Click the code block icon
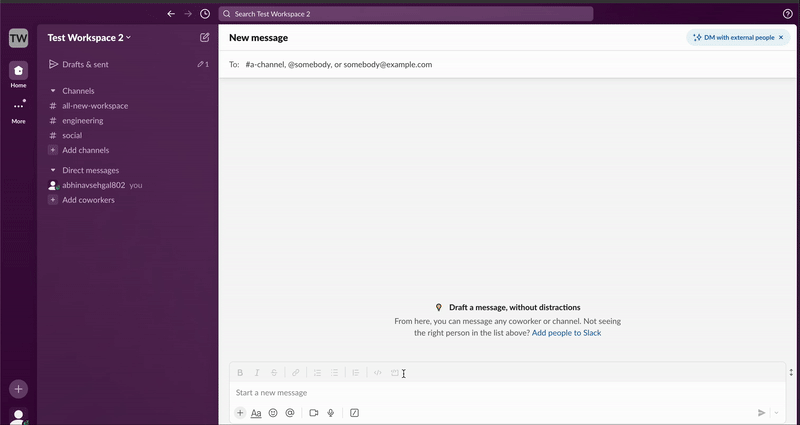800x425 pixels. [394, 373]
